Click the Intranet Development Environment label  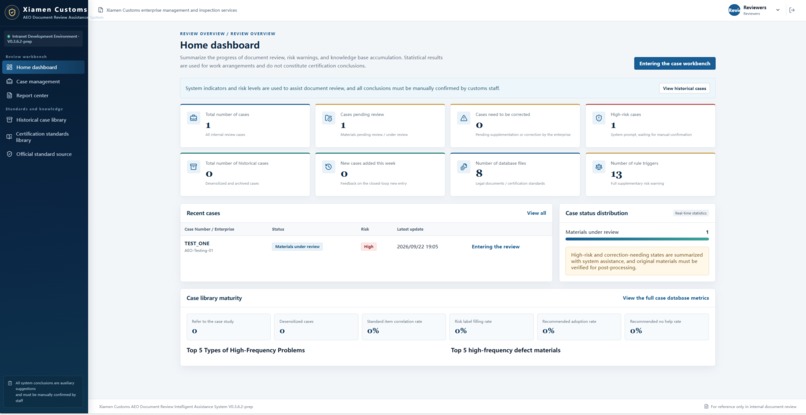pos(44,39)
